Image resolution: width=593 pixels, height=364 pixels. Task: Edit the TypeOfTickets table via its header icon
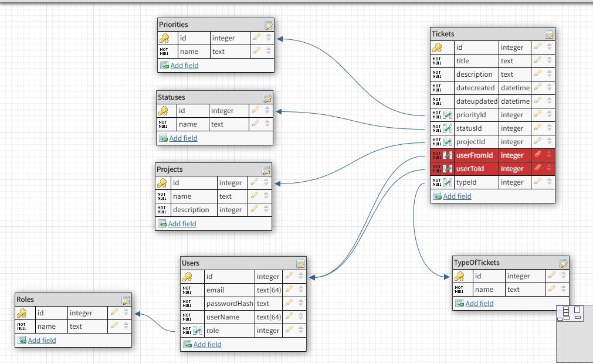tap(563, 263)
